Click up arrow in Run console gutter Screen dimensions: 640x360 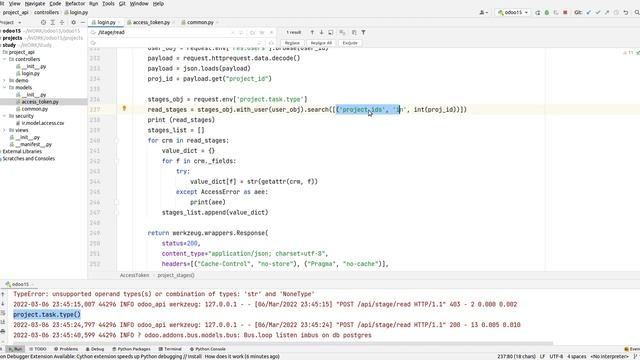[x=3, y=294]
